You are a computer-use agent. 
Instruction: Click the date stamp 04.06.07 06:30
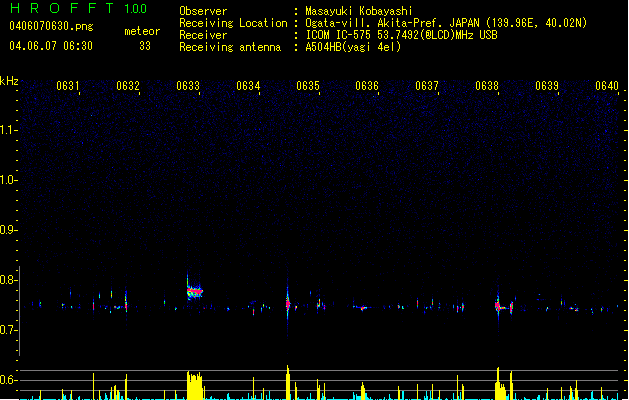point(51,46)
